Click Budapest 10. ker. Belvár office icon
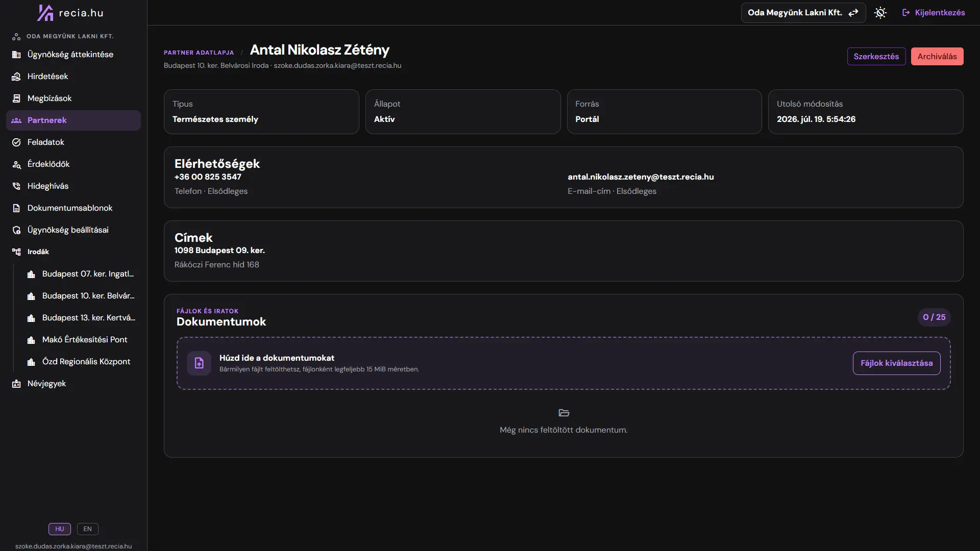980x551 pixels. click(31, 296)
